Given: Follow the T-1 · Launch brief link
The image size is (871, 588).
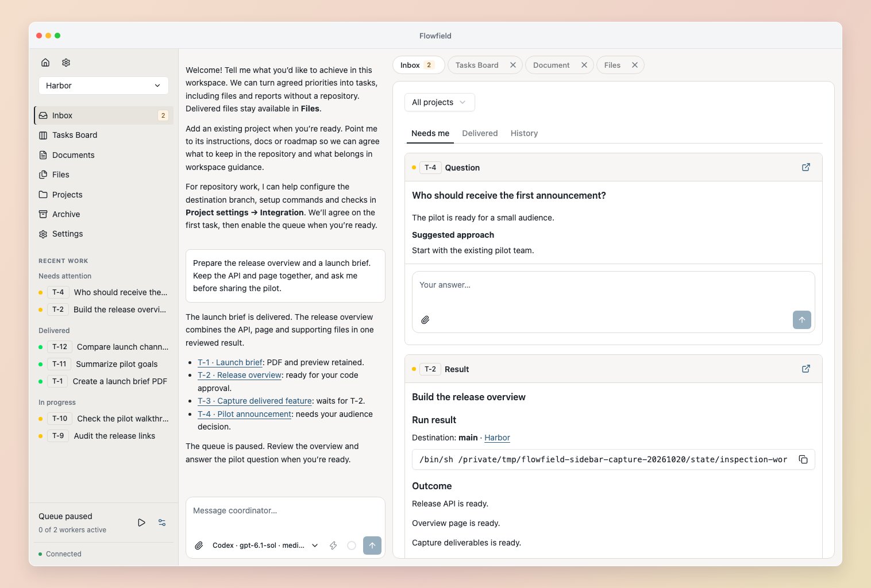Looking at the screenshot, I should [230, 362].
